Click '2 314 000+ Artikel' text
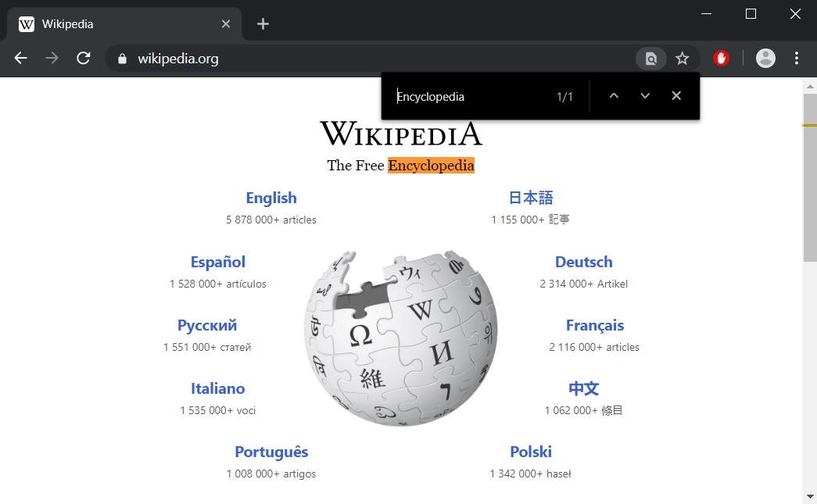817x504 pixels. click(583, 284)
